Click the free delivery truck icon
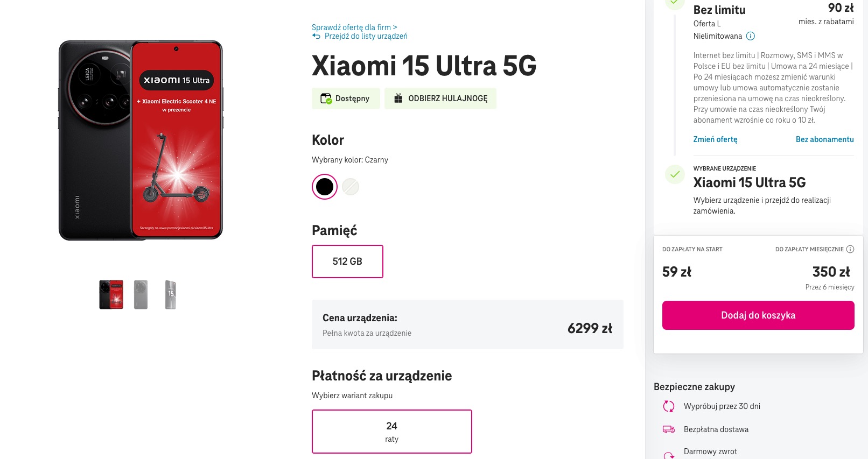 click(669, 429)
